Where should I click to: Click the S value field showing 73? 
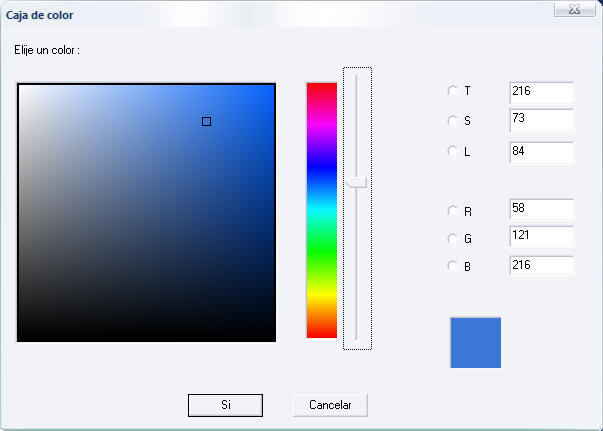(541, 121)
